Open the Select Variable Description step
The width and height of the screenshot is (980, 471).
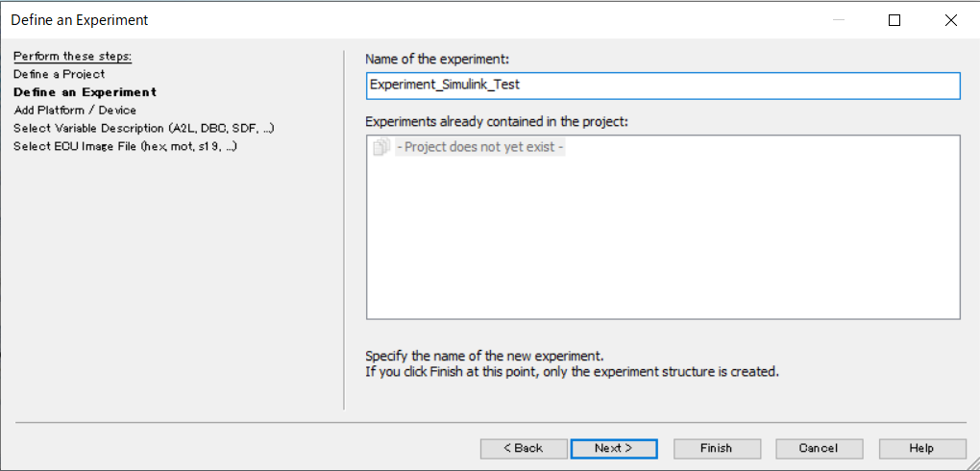(144, 128)
